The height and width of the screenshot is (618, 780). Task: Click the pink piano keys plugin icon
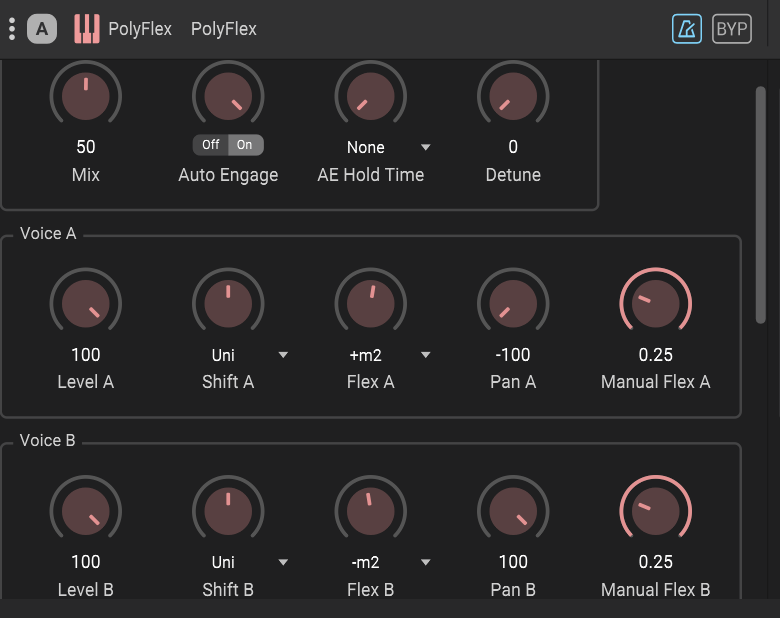point(87,29)
